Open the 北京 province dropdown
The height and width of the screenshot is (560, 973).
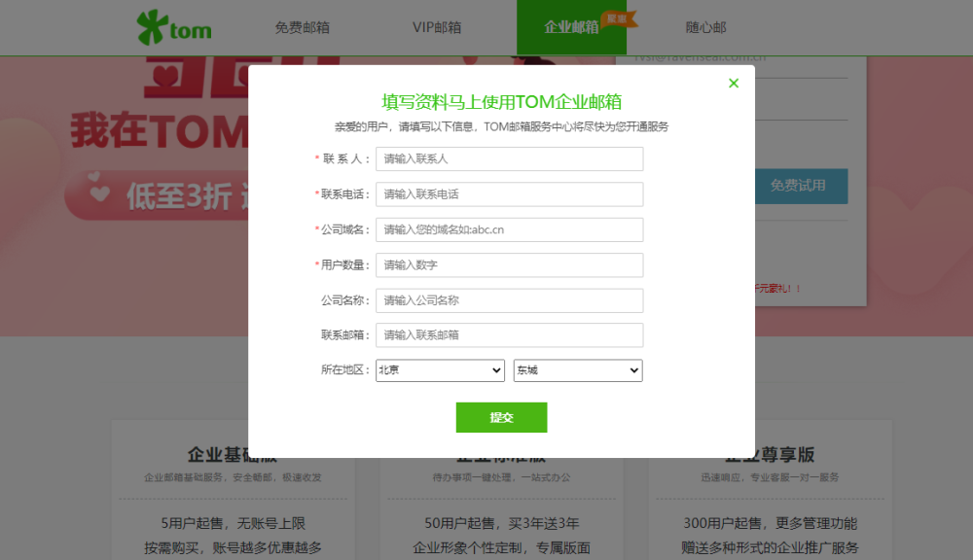click(x=440, y=370)
